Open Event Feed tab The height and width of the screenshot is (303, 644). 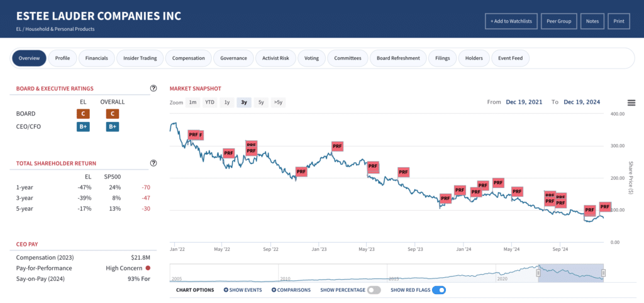click(x=510, y=58)
